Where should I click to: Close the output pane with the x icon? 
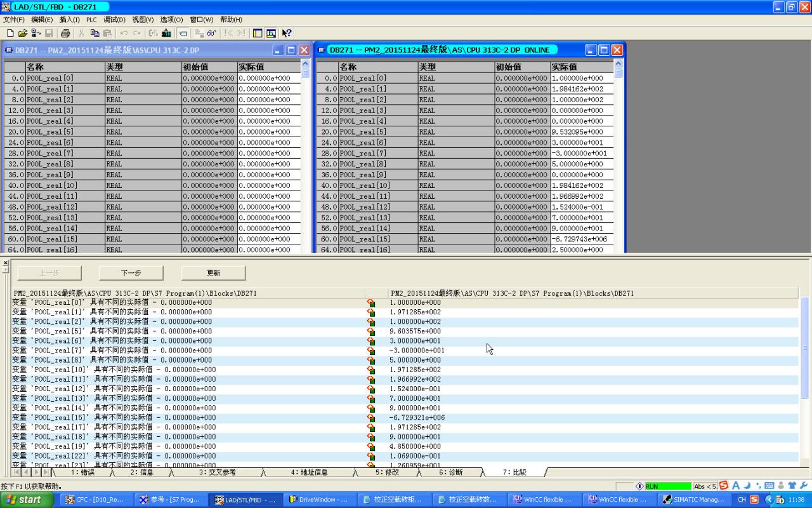pyautogui.click(x=5, y=262)
